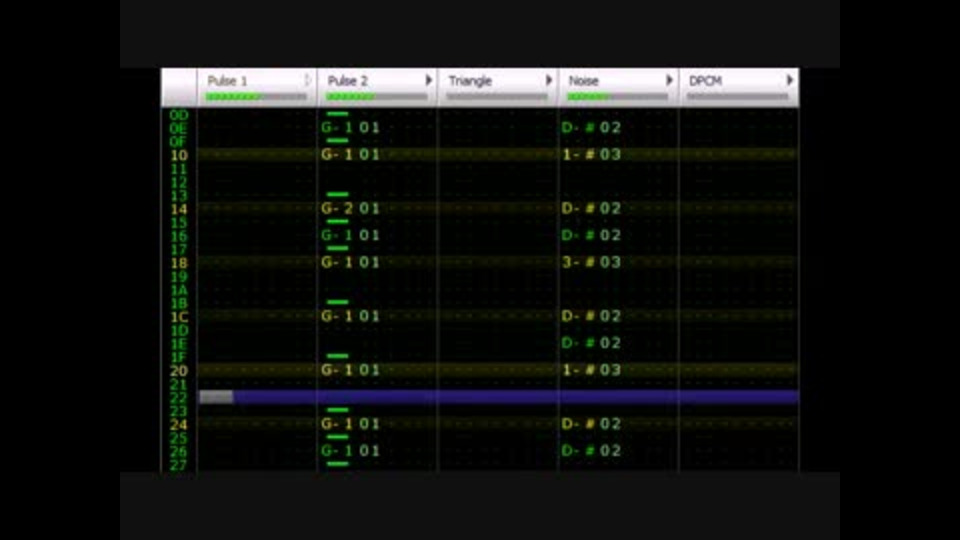Select Noise note D-# 02 on row 14

(591, 208)
